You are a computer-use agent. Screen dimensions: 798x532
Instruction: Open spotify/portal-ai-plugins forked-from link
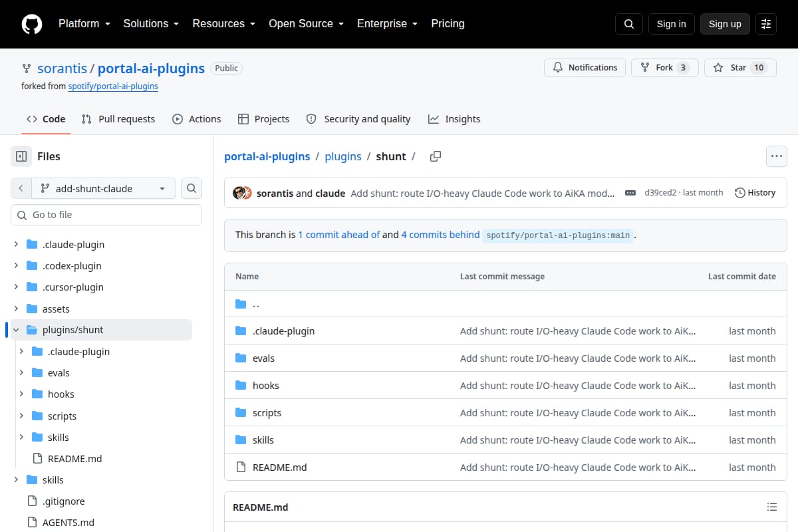(113, 86)
